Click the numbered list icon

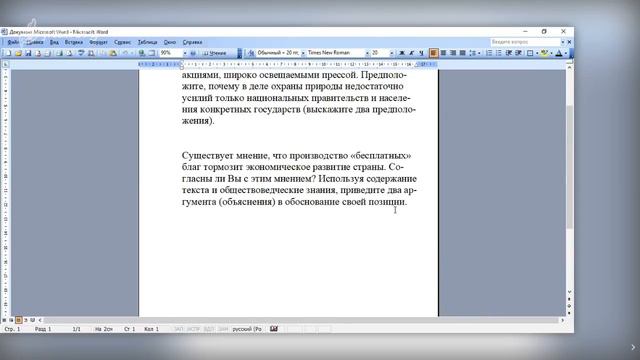click(x=489, y=53)
